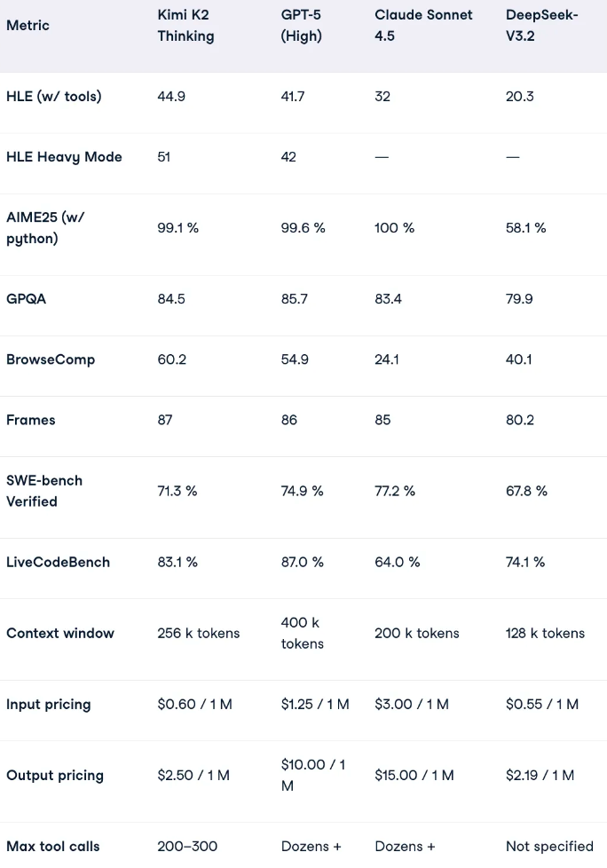Screen dimensions: 607x868
Task: Click the Metric header cell
Action: coord(28,26)
